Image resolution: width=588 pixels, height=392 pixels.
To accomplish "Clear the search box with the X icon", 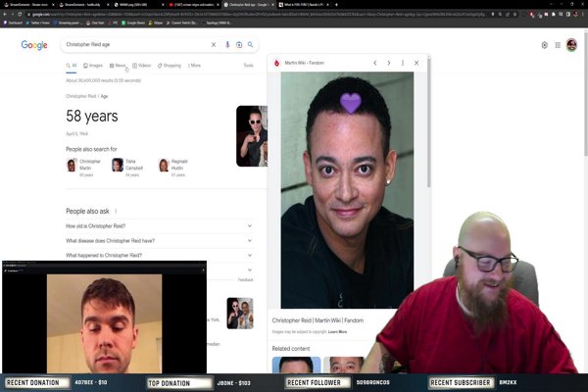I will pyautogui.click(x=214, y=45).
